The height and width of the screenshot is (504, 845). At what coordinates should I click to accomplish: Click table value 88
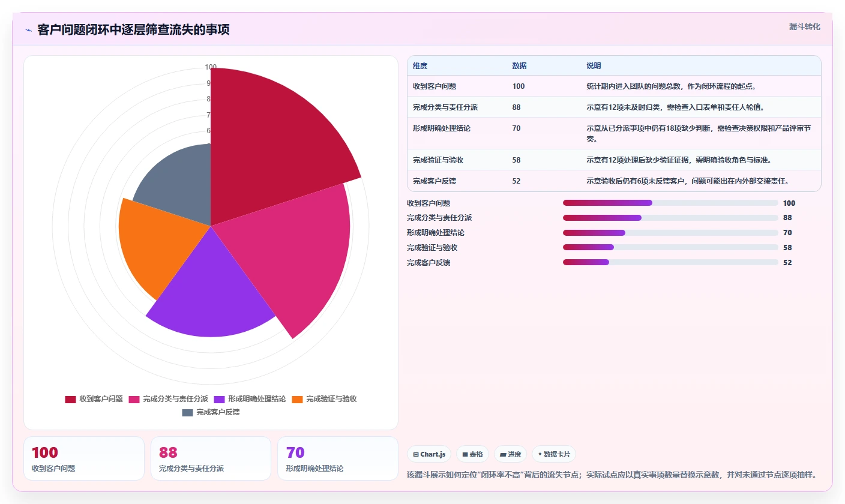[x=517, y=107]
